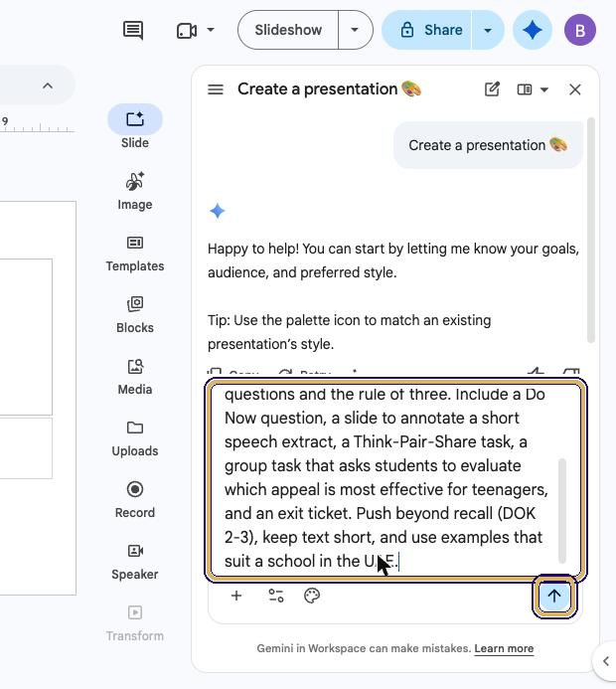Collapse side panel with the left chevron

(606, 661)
